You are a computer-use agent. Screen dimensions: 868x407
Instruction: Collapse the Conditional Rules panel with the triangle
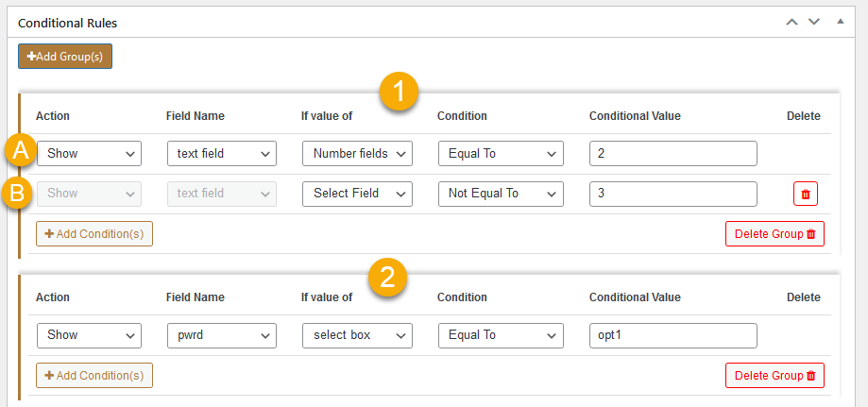point(840,21)
